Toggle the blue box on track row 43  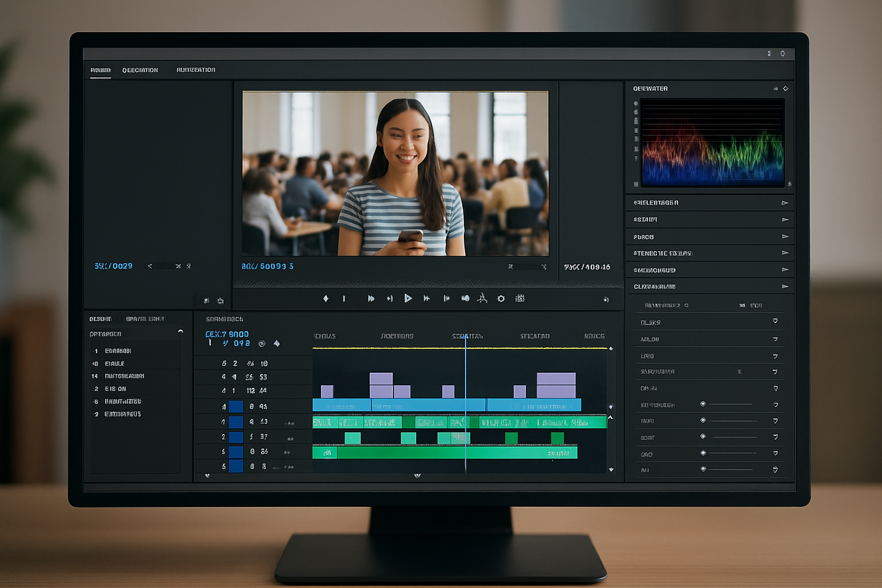[235, 422]
